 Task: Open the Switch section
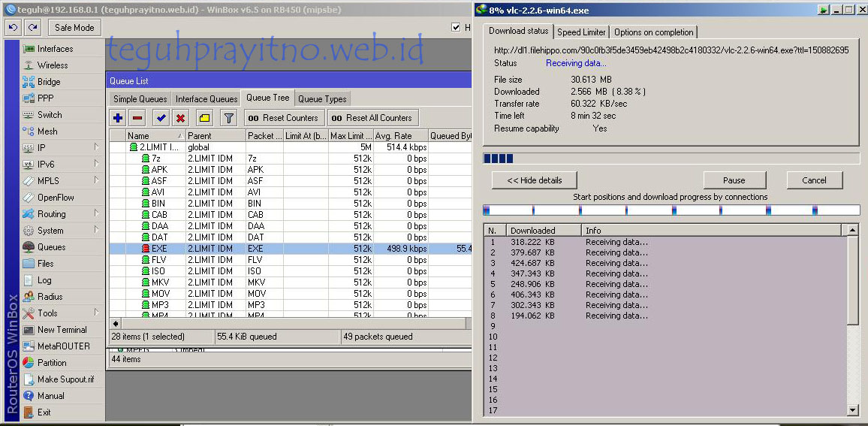coord(50,115)
